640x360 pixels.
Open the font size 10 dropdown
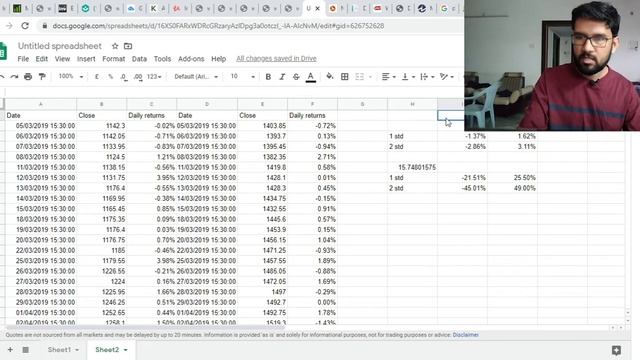coord(242,77)
